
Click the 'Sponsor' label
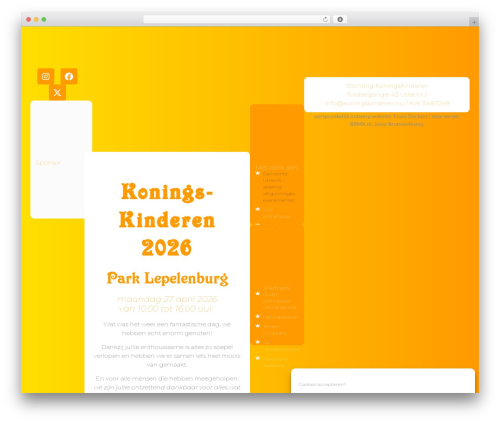point(48,163)
